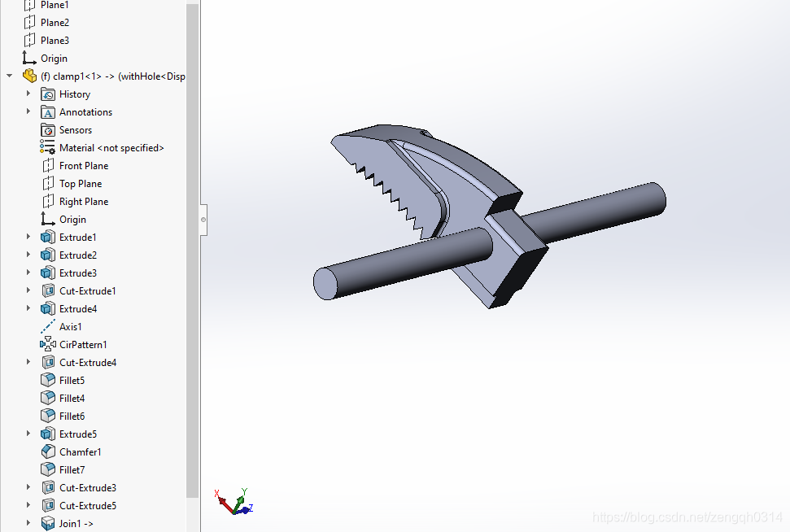Select the "Fillet7" label
This screenshot has height=532, width=790.
coord(72,470)
